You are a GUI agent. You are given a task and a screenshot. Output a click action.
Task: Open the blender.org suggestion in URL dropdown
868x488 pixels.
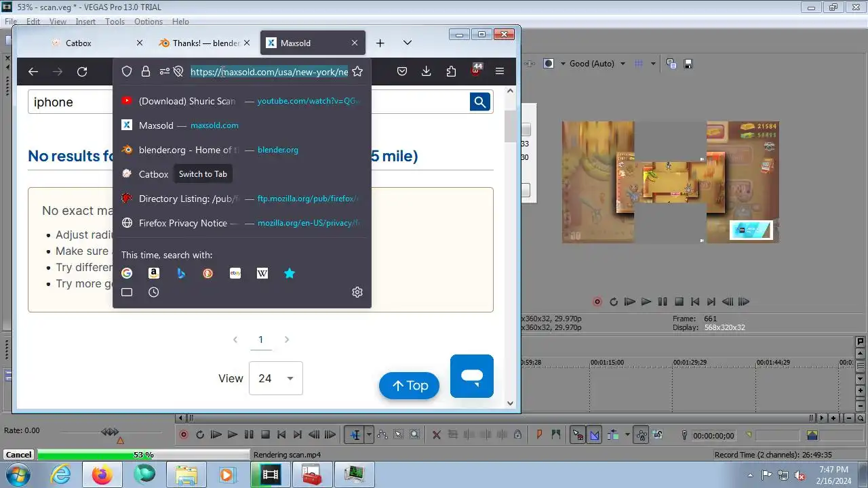242,150
